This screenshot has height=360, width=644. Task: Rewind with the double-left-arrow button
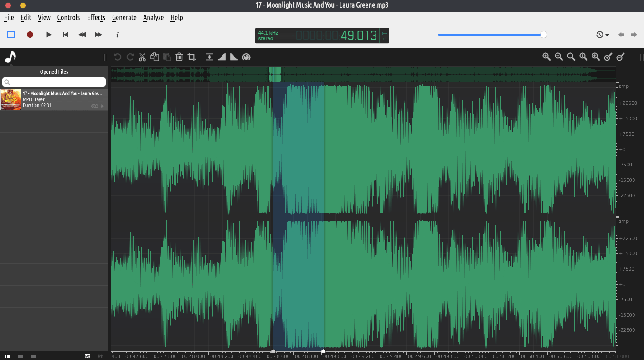[x=82, y=35]
